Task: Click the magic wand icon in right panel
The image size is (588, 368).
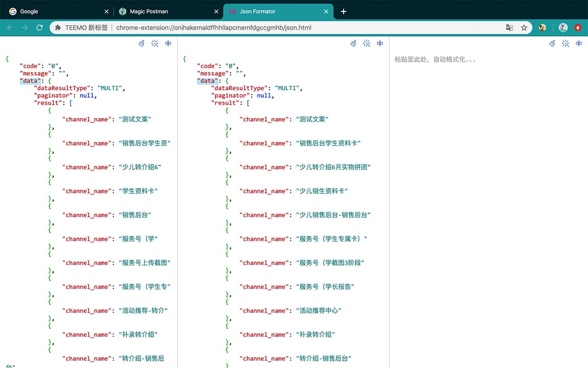Action: point(565,43)
